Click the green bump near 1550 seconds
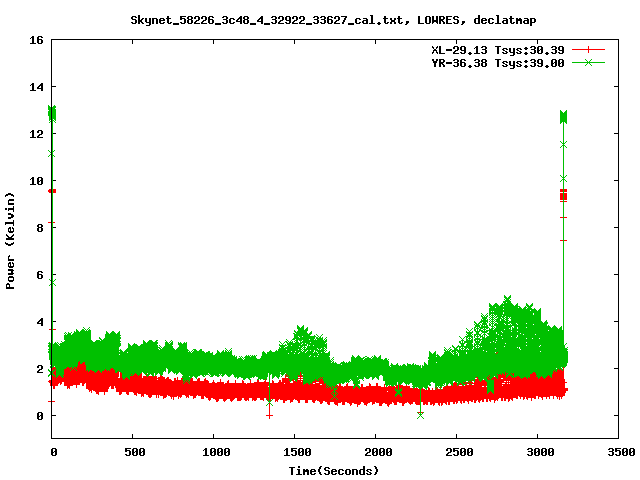640x480 pixels. (302, 329)
